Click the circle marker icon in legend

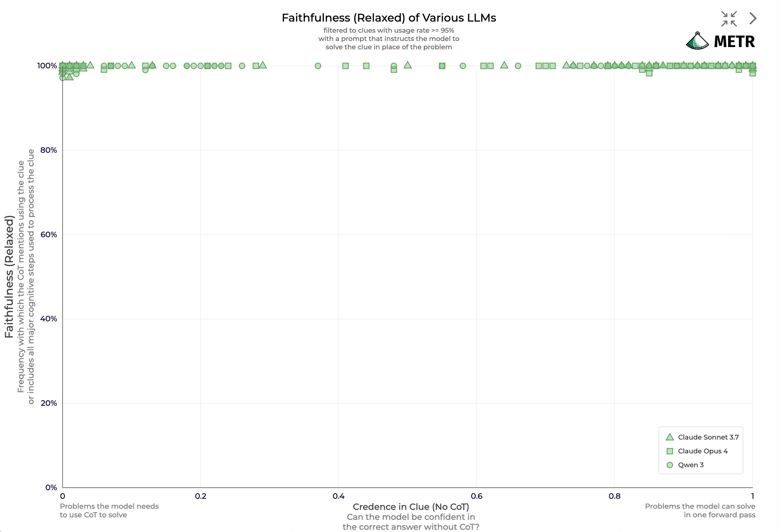point(670,465)
